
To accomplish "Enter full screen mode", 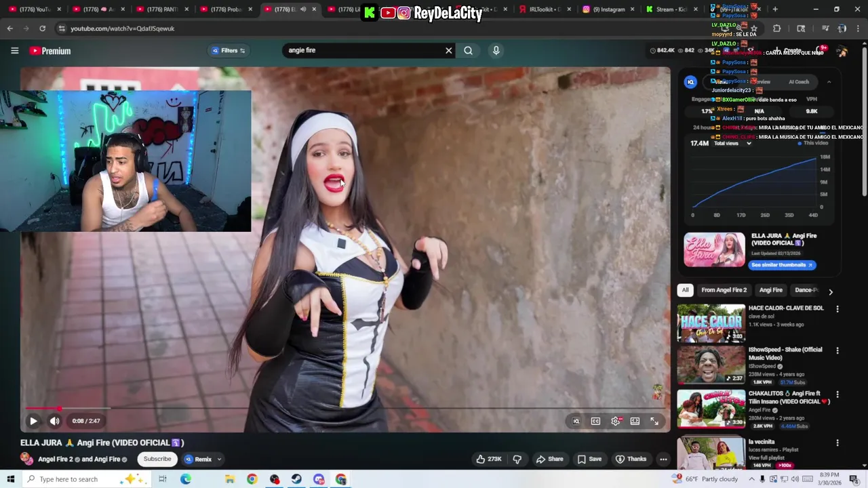I will [x=654, y=421].
